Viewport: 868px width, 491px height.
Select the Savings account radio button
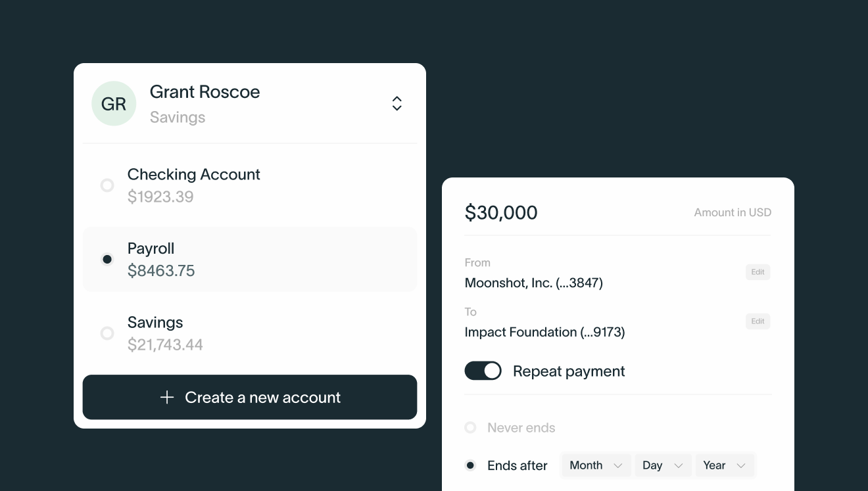click(107, 333)
